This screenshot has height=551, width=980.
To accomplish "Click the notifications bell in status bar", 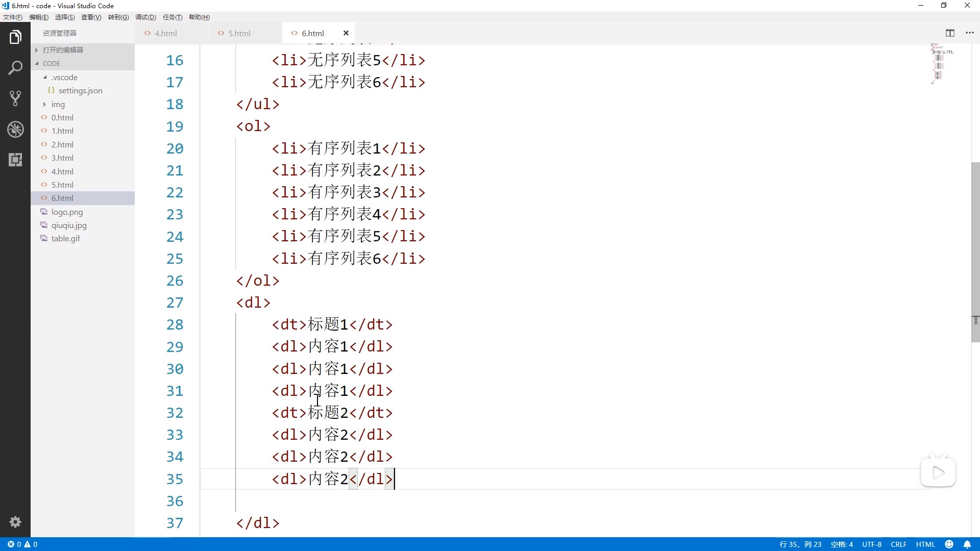I will point(967,544).
